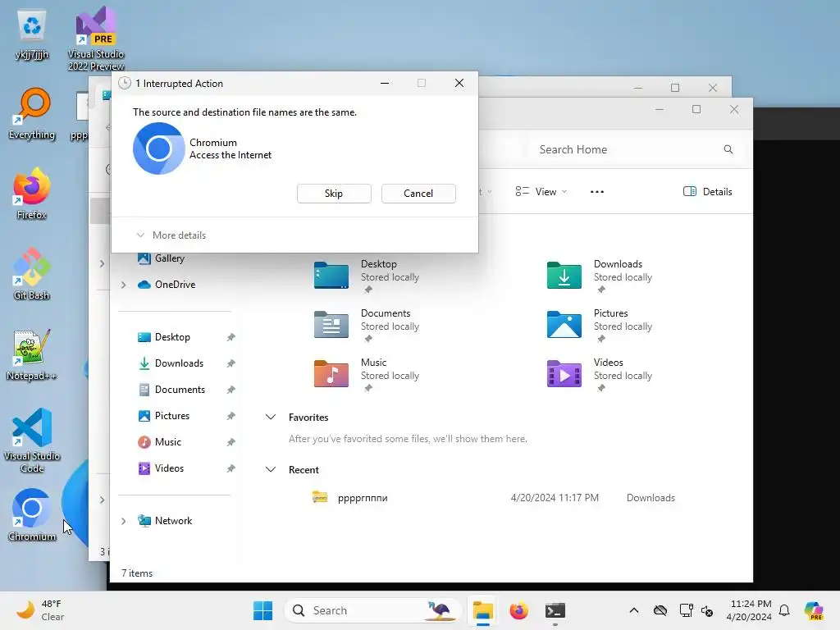Open clock and calendar flyout
This screenshot has height=630, width=840.
click(x=749, y=610)
